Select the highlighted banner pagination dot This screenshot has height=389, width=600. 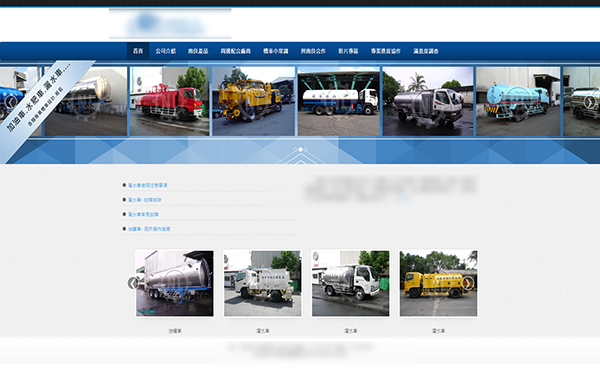tap(300, 149)
